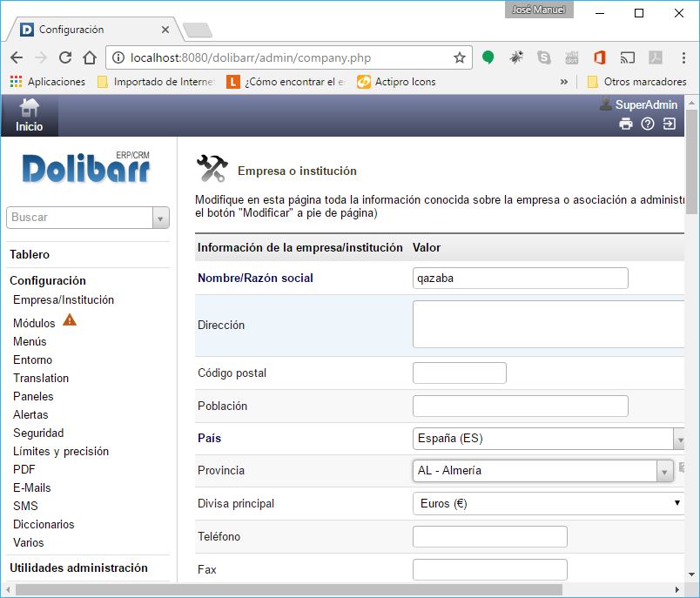Open the help icon in header

coord(648,124)
